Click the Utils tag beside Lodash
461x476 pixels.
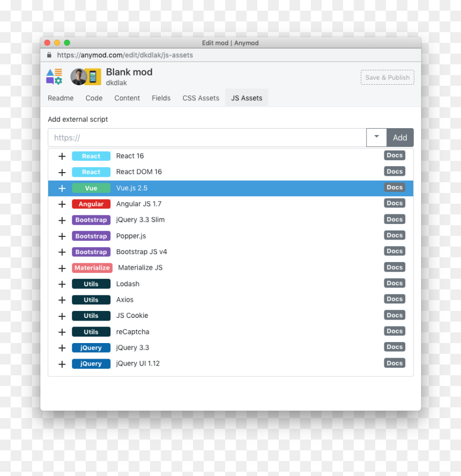pyautogui.click(x=91, y=284)
